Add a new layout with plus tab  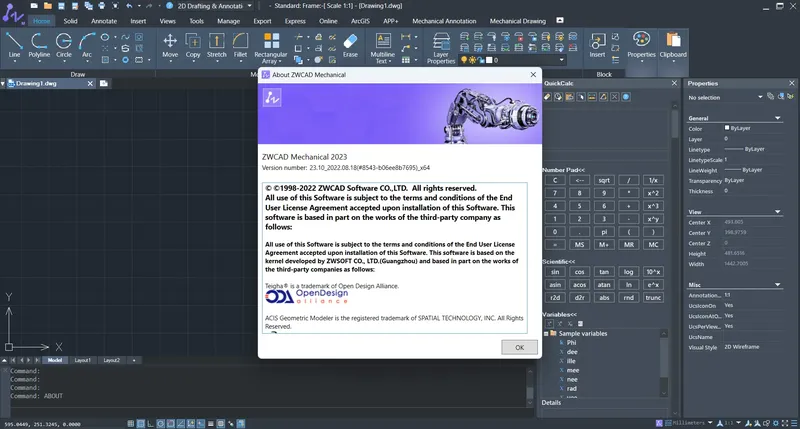click(x=134, y=360)
